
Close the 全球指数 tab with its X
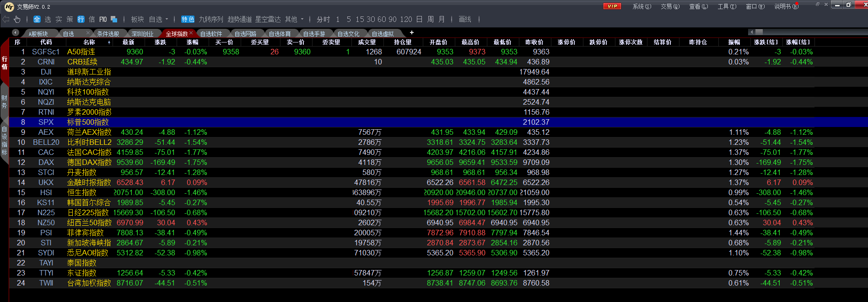click(192, 34)
